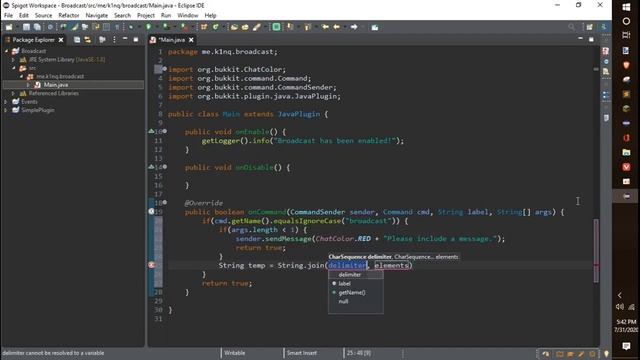Image resolution: width=640 pixels, height=360 pixels.
Task: Click the Open Task toolbar icon
Action: (x=245, y=27)
